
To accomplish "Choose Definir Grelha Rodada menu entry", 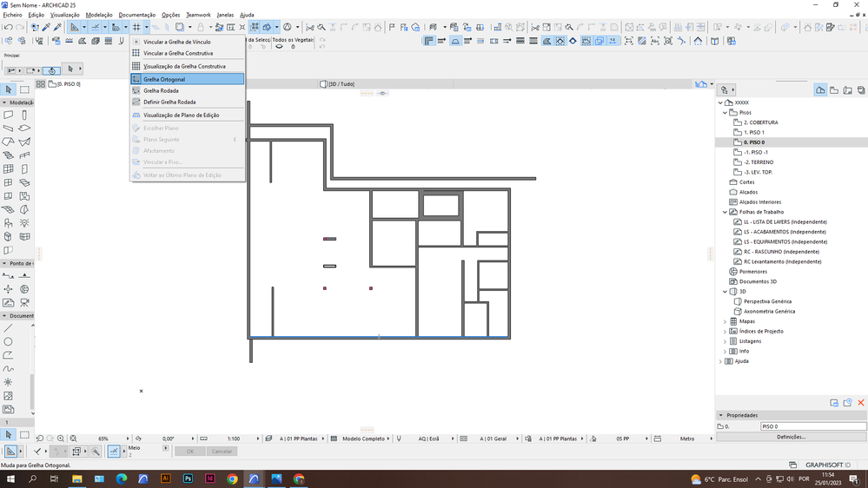I will pos(187,102).
